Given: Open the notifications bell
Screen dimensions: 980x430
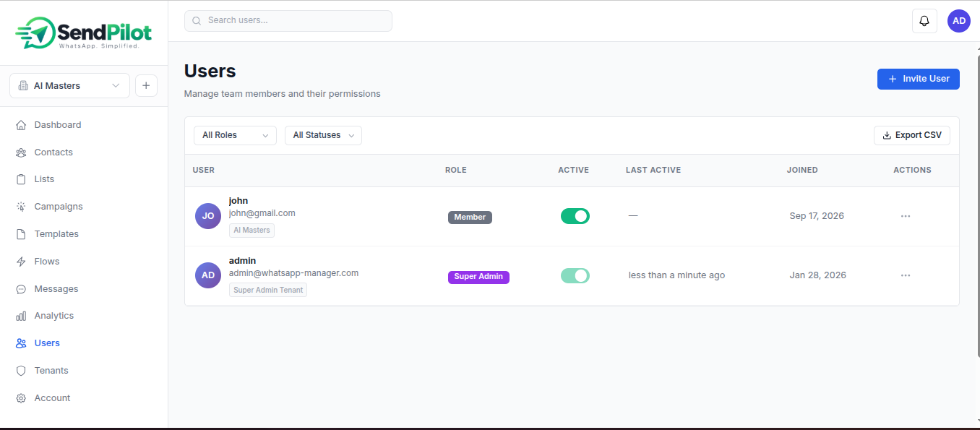Looking at the screenshot, I should pos(924,21).
